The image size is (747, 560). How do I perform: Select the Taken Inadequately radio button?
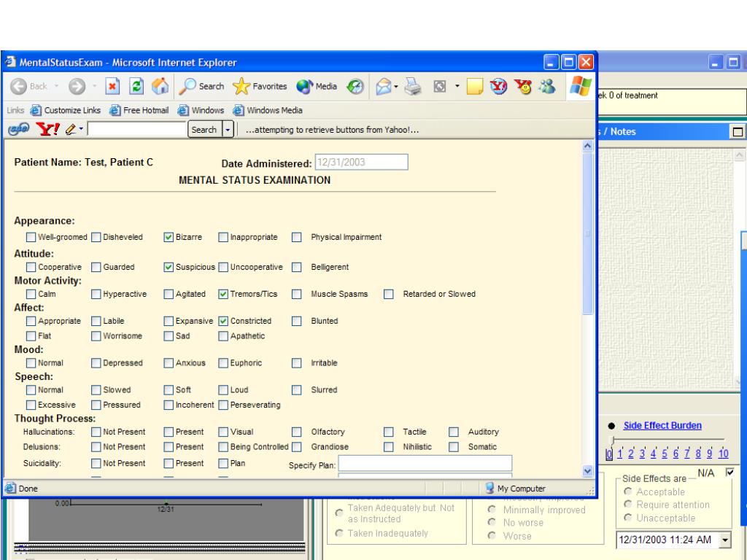(x=339, y=533)
